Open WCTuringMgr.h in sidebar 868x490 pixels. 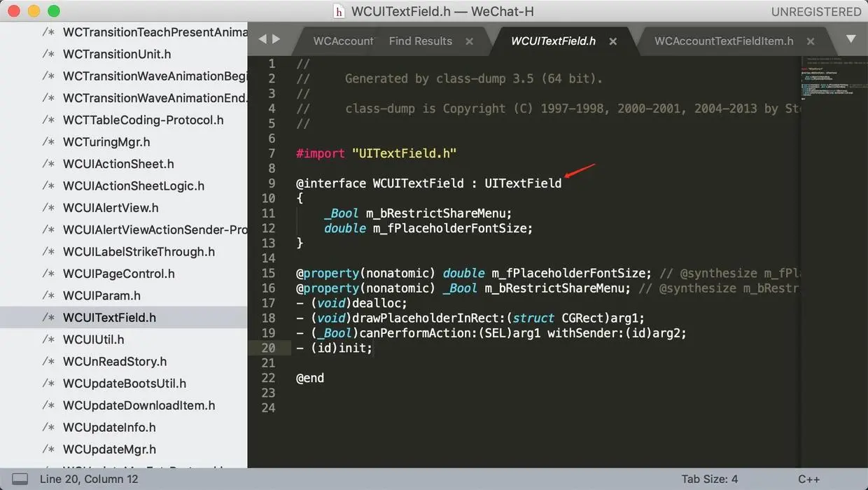click(106, 142)
